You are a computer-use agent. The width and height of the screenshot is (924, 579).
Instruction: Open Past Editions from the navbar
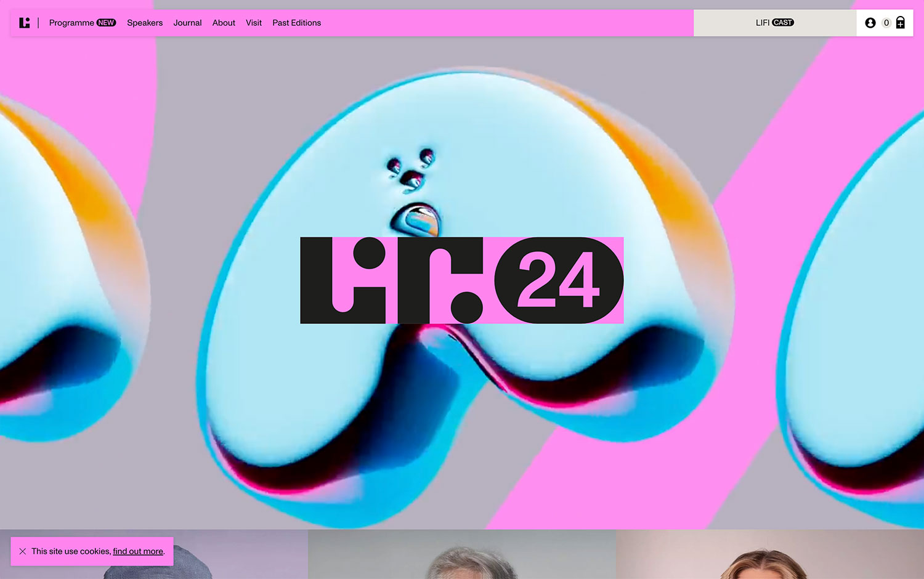296,23
